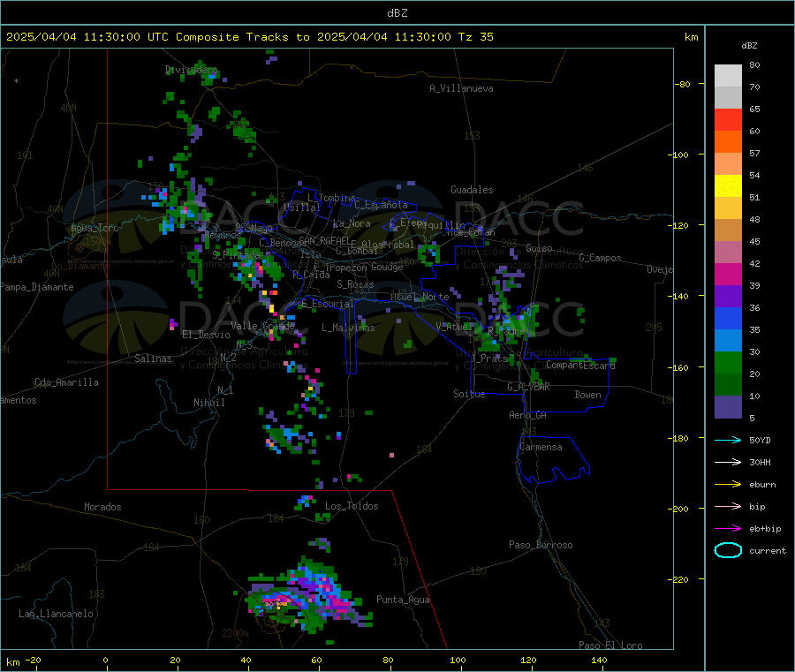
Task: Click the dBZ title at top
Action: (397, 13)
